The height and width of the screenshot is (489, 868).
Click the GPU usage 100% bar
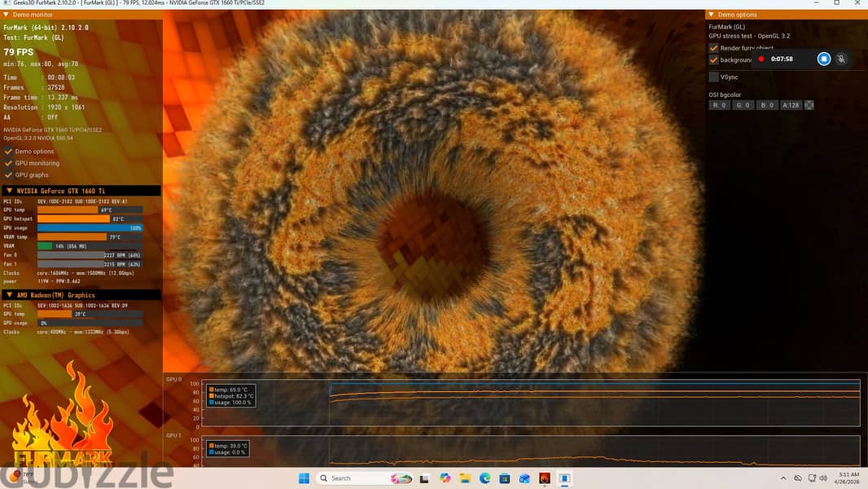pos(90,227)
